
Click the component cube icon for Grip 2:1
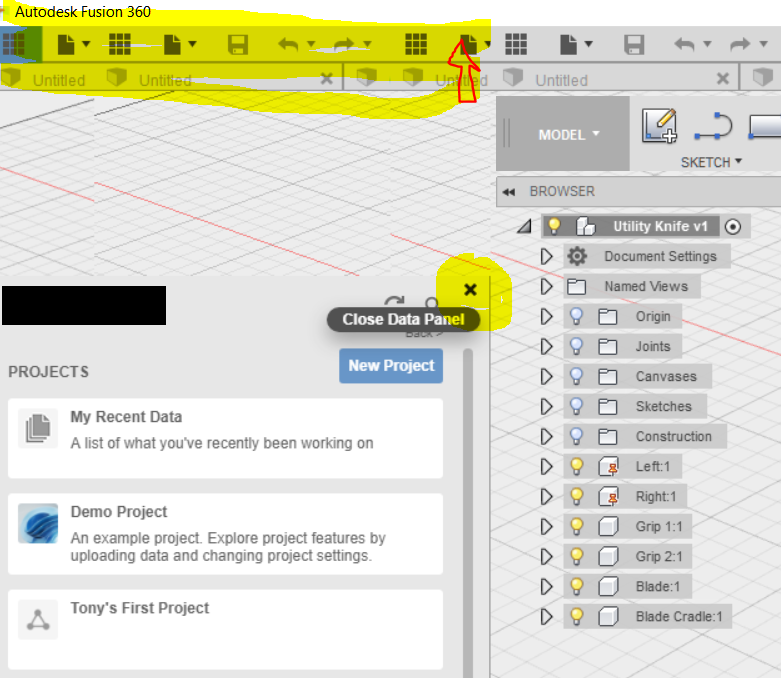[608, 556]
